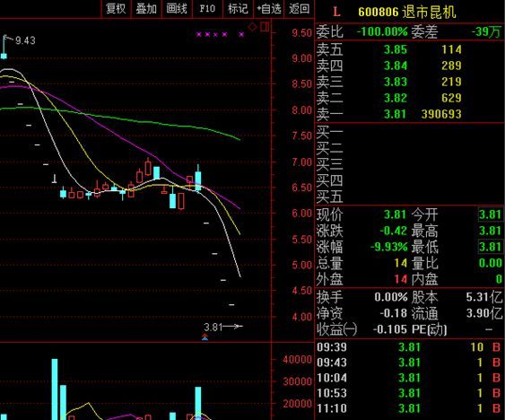Select stock title 600806 退市昆机
The image size is (505, 420).
click(x=407, y=13)
